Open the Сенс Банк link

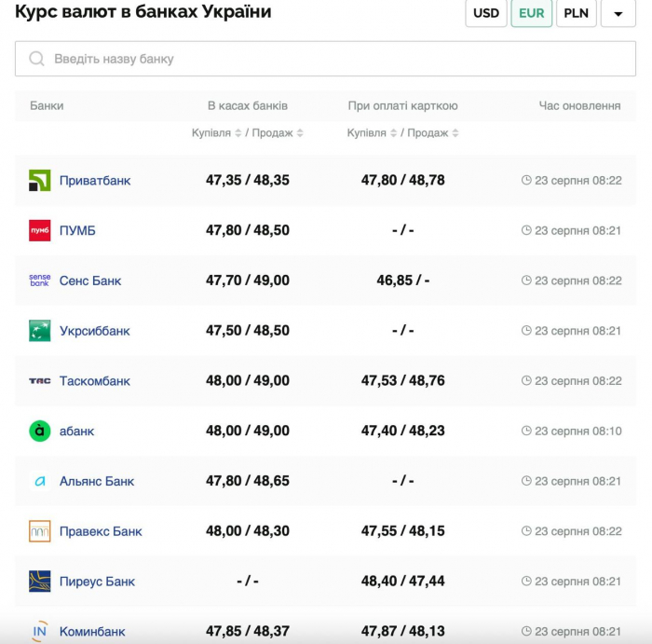tap(90, 281)
